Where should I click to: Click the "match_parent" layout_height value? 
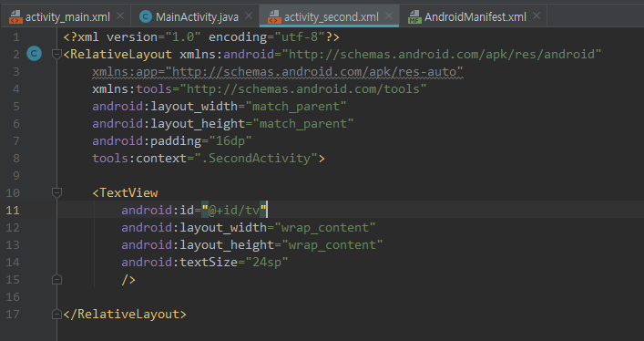[303, 123]
